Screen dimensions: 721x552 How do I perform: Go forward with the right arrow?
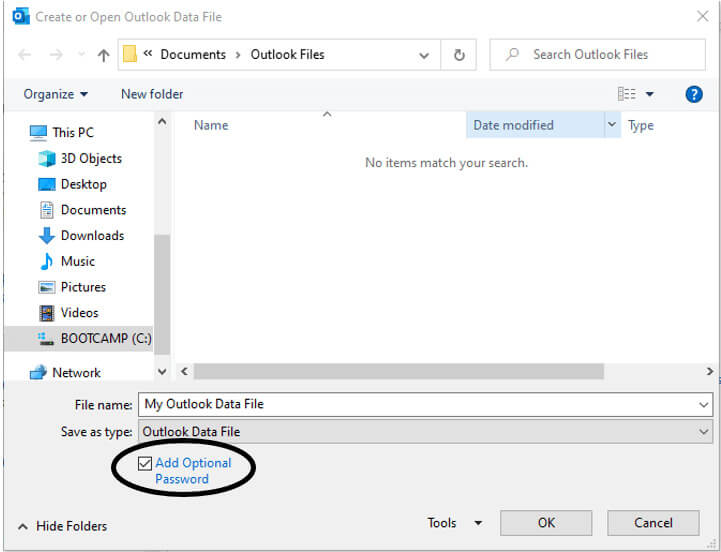[56, 55]
